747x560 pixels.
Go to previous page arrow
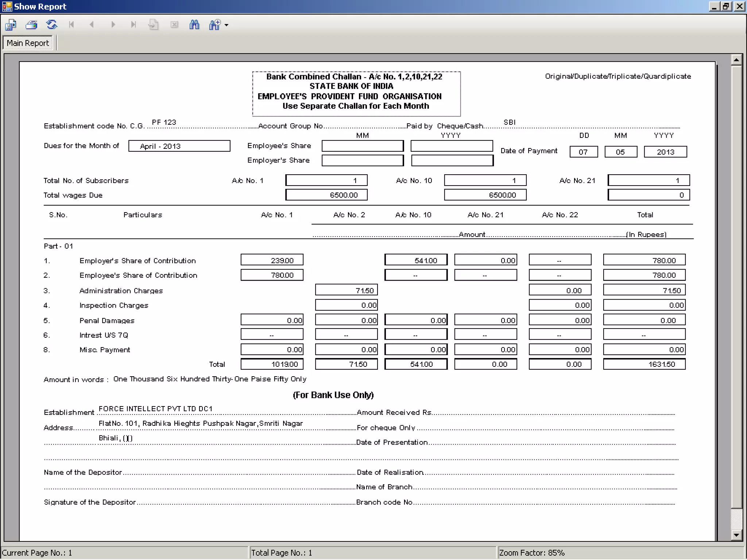[92, 25]
